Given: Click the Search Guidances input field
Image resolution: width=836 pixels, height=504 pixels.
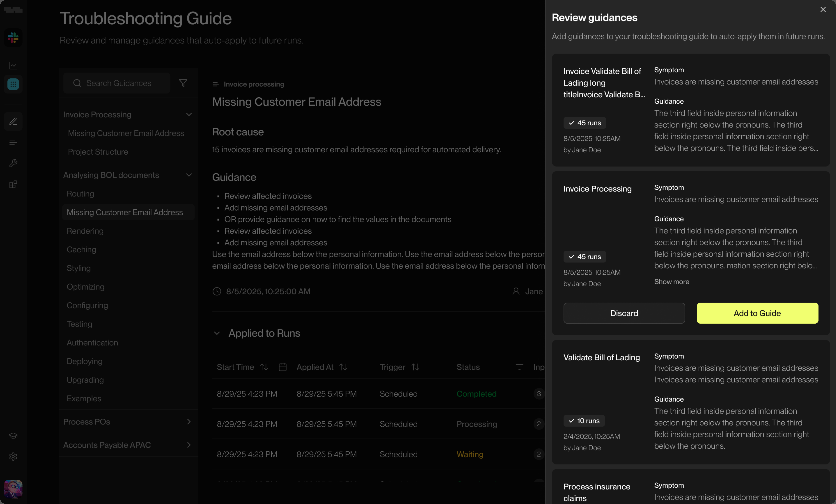Looking at the screenshot, I should pyautogui.click(x=119, y=83).
